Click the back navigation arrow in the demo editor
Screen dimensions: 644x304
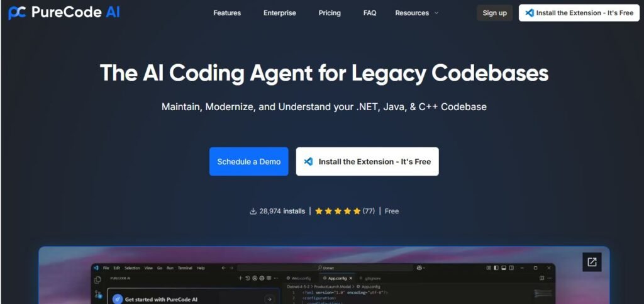pyautogui.click(x=223, y=268)
